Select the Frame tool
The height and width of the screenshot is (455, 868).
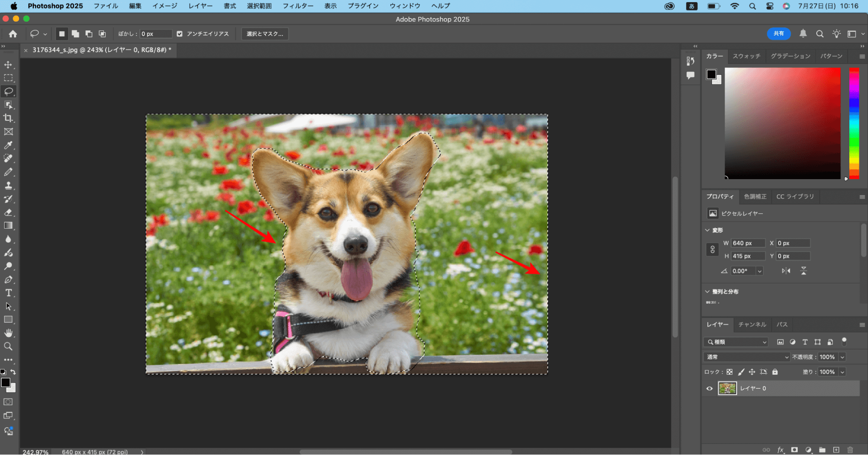click(x=8, y=131)
